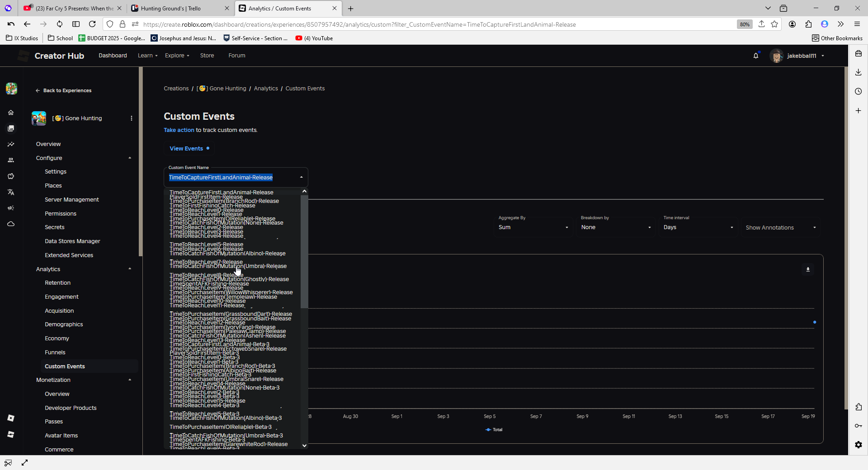Enable browser tracking protection shield icon
The image size is (868, 470).
(x=110, y=24)
